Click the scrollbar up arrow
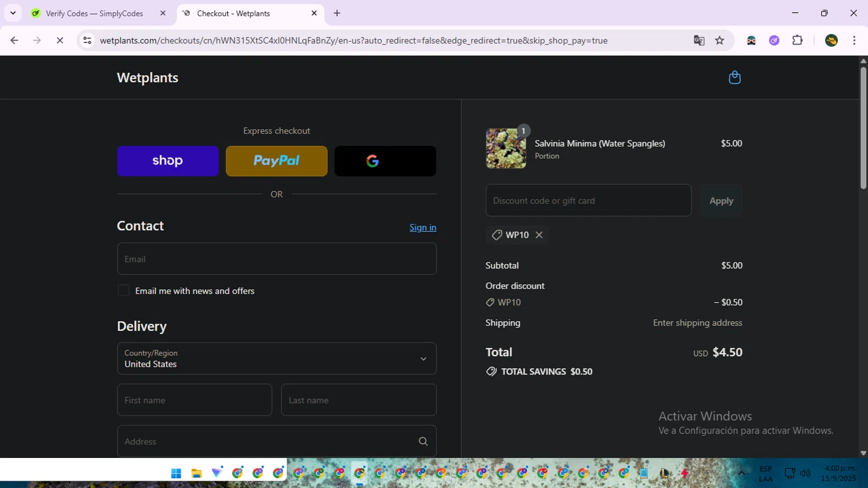This screenshot has width=868, height=488. [863, 60]
